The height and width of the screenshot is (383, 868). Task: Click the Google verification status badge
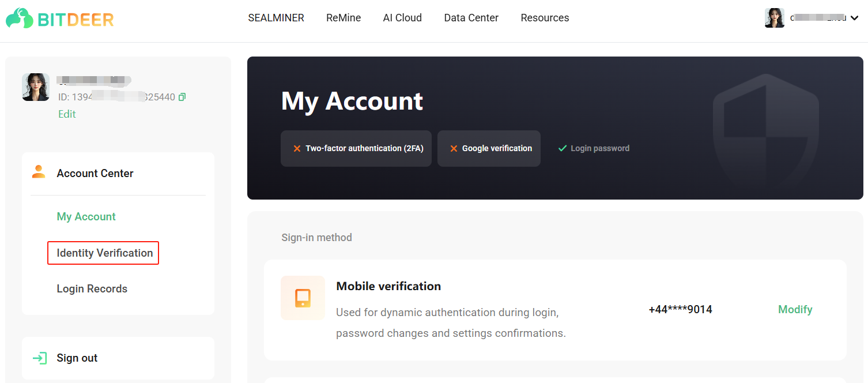tap(489, 148)
